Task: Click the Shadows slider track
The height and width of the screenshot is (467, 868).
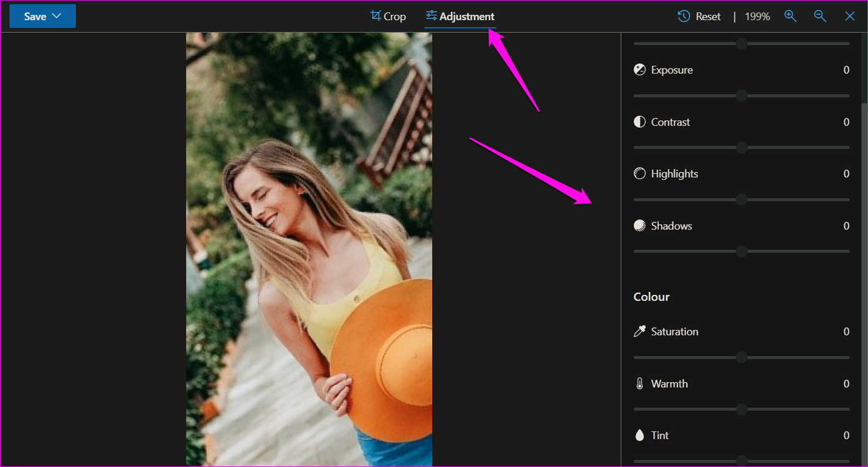Action: point(741,251)
